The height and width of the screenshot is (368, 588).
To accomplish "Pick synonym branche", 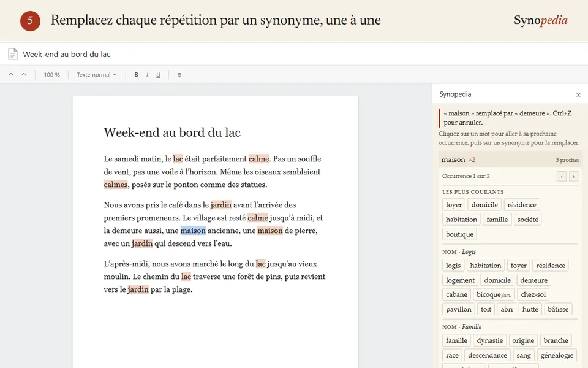I will [x=556, y=340].
